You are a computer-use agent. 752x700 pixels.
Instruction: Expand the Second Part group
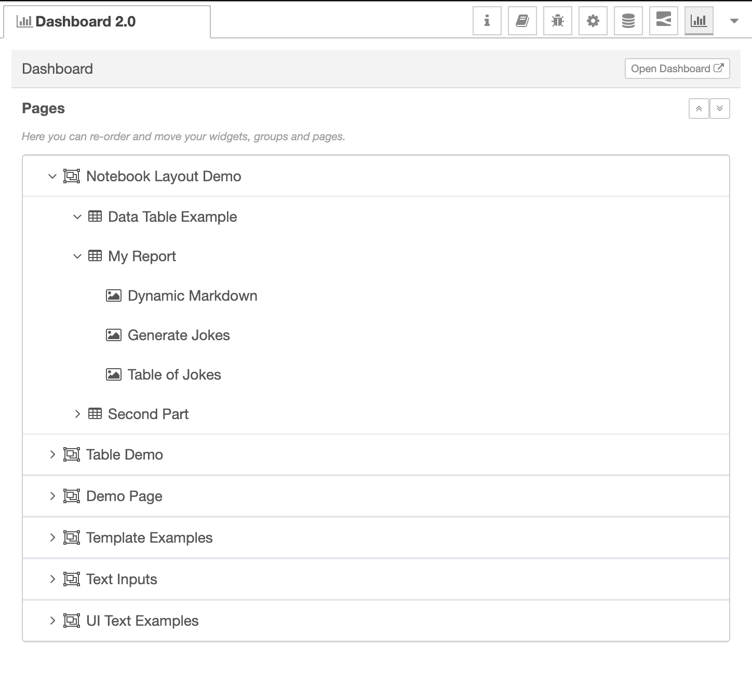[x=78, y=414]
